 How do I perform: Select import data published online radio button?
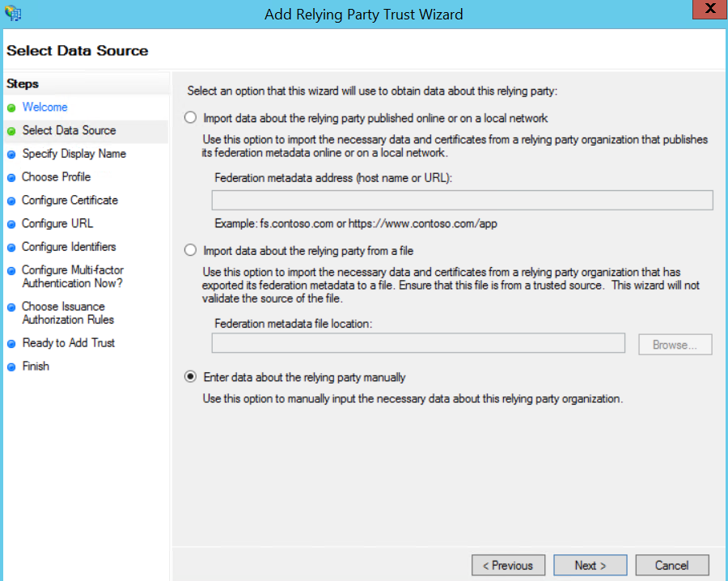point(190,117)
